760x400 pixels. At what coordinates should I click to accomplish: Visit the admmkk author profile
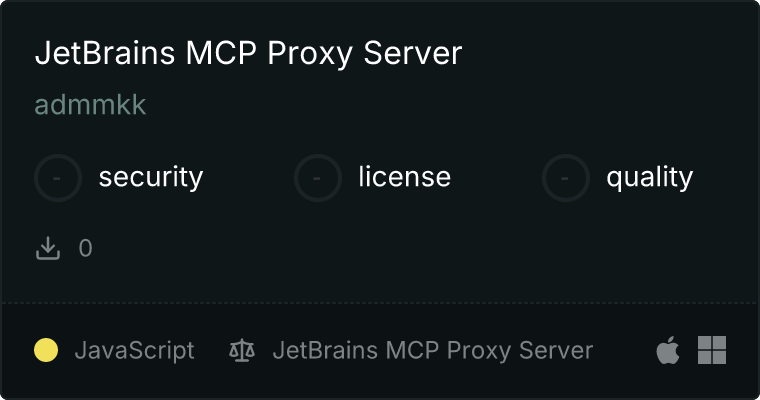click(90, 105)
